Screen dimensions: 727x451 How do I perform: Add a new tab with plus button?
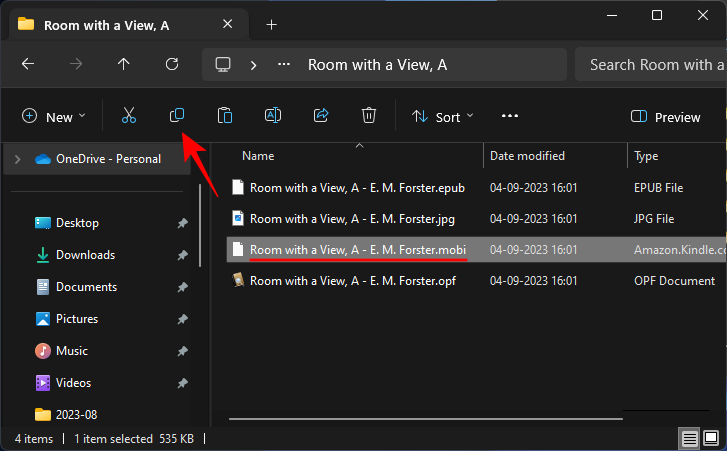271,24
